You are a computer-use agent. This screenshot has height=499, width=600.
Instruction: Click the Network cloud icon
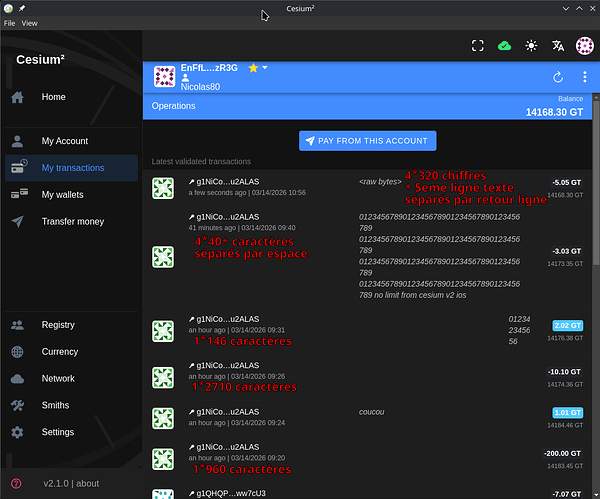click(17, 379)
